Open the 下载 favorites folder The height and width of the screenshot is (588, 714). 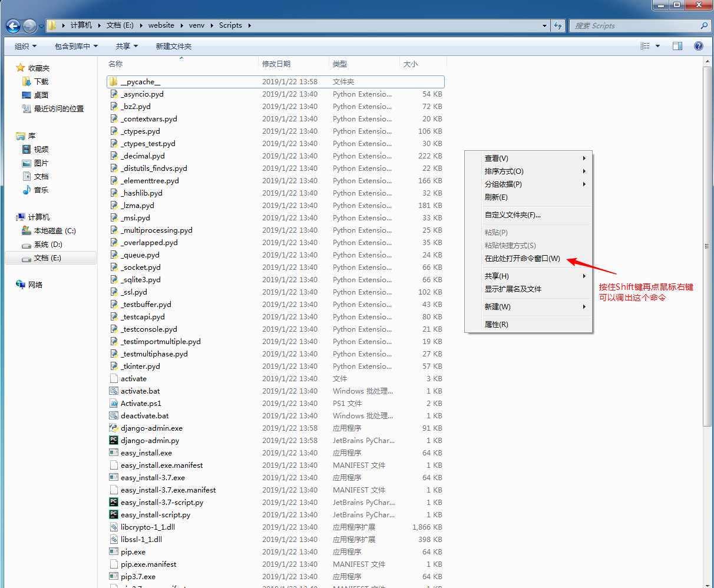tap(41, 81)
